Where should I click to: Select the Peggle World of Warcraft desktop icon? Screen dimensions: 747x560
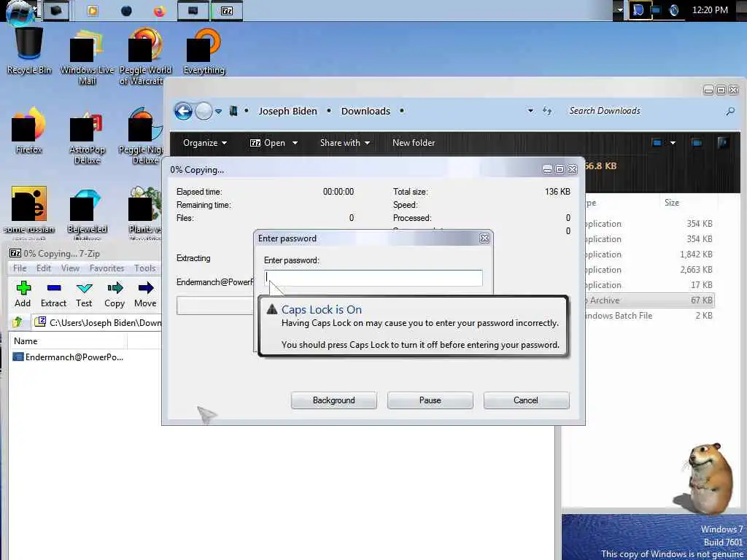[145, 57]
